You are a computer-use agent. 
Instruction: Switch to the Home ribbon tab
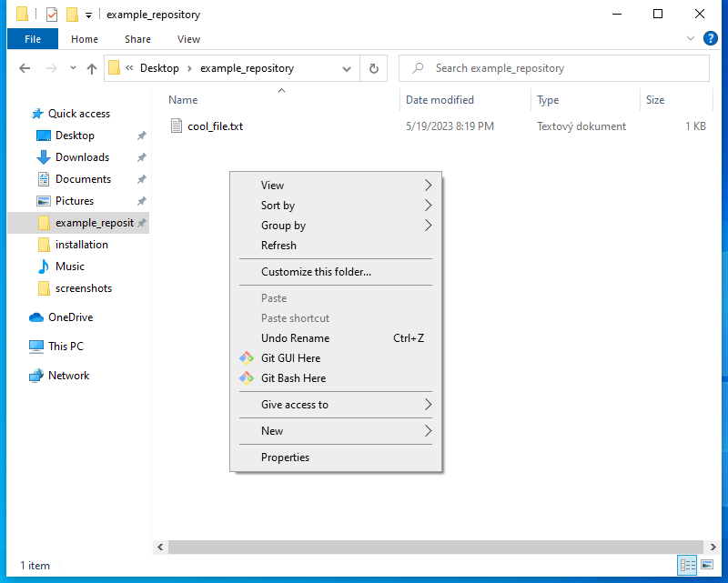click(x=85, y=39)
